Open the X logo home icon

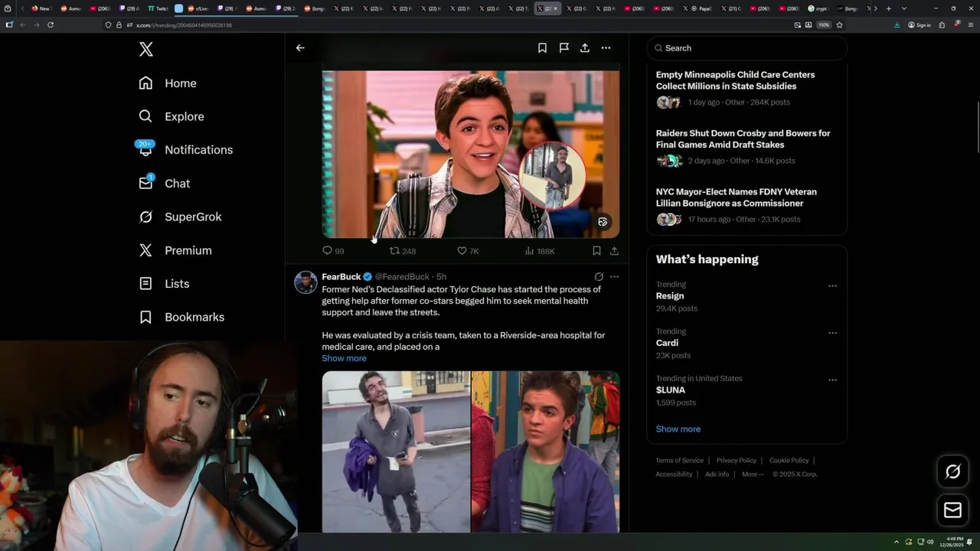click(146, 50)
